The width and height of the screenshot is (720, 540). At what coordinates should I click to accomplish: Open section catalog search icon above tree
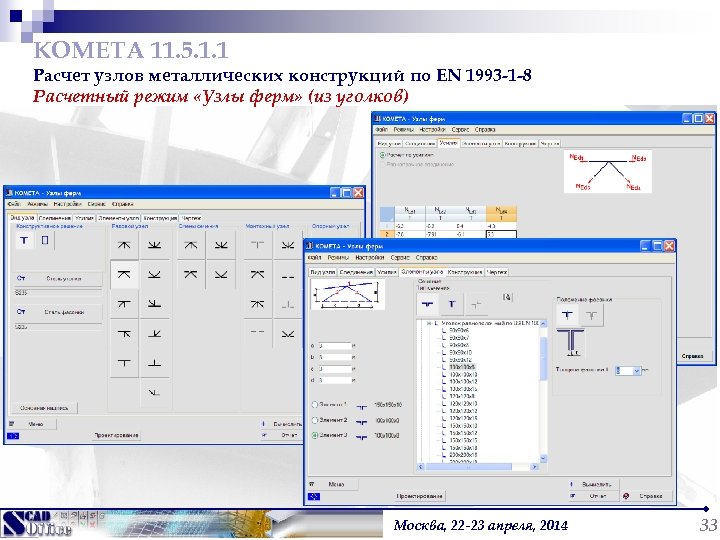coord(507,297)
